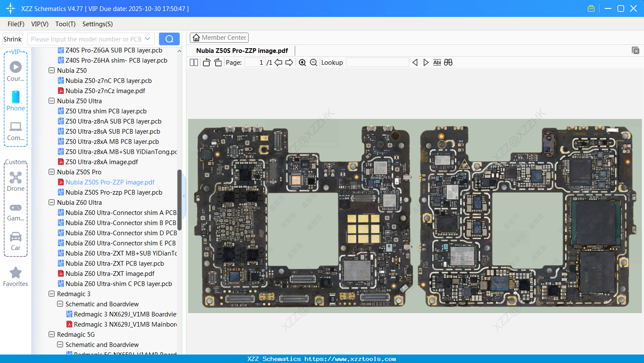Collapse the Redmagic 3 tree node
The width and height of the screenshot is (644, 363).
[x=51, y=294]
